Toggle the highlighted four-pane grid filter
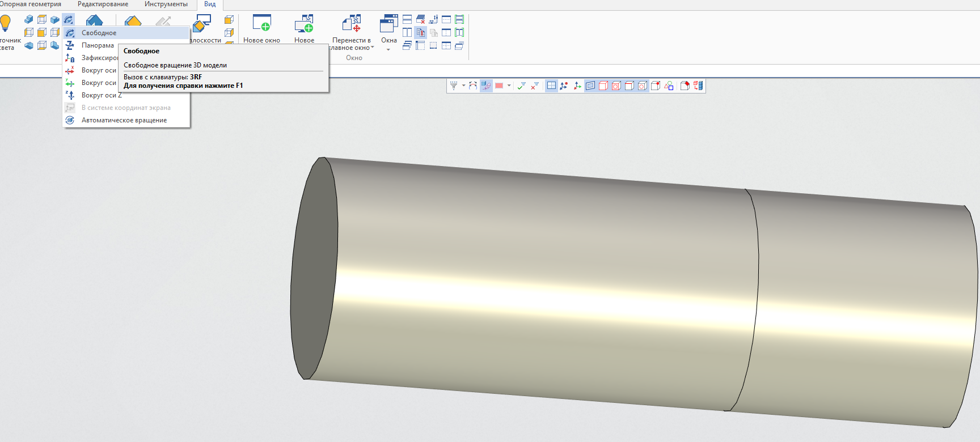The height and width of the screenshot is (442, 980). pos(551,86)
